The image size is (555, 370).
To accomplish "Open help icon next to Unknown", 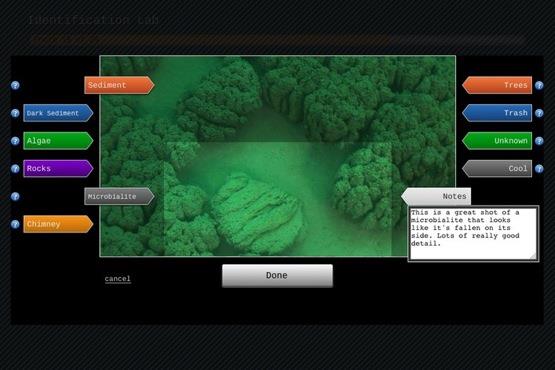I will [539, 141].
